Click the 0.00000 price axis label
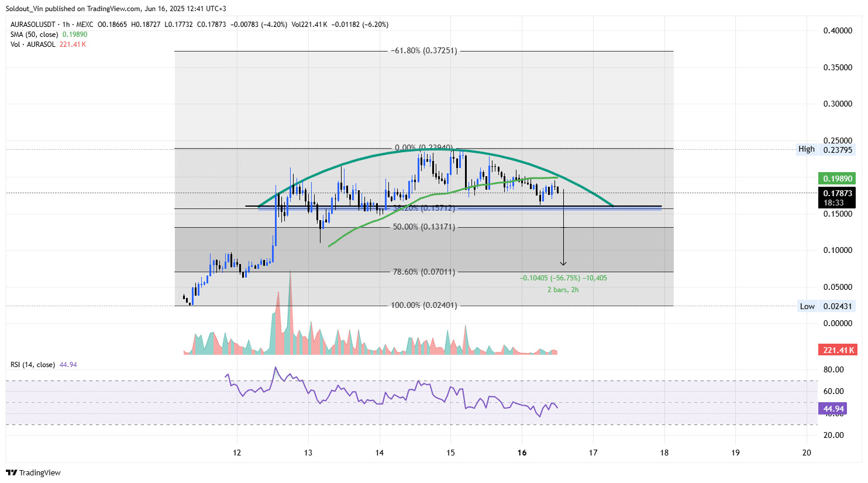868x483 pixels. 838,324
